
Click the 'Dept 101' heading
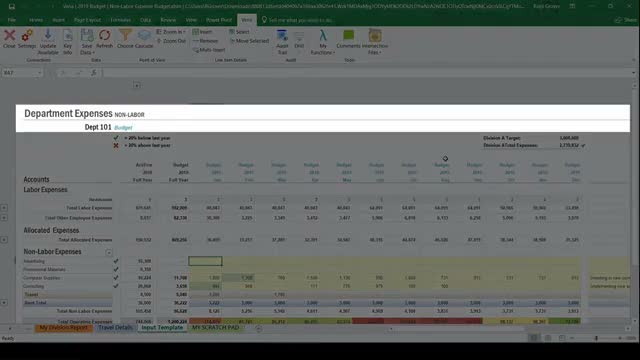point(98,127)
